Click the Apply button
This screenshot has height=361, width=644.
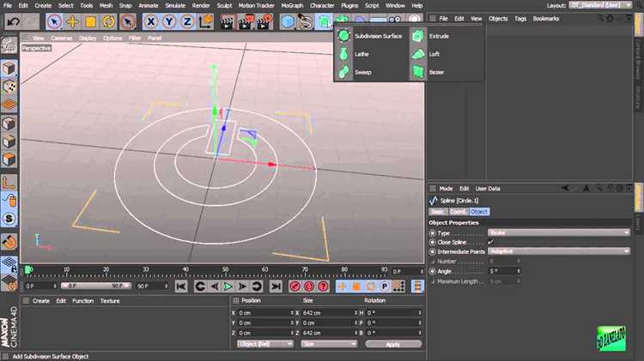(393, 344)
